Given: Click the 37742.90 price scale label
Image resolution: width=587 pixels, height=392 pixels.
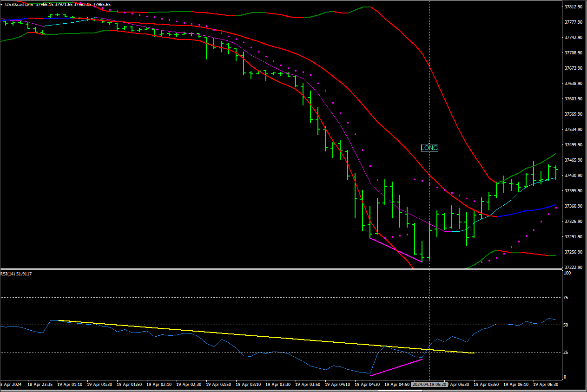Looking at the screenshot, I should coord(574,38).
